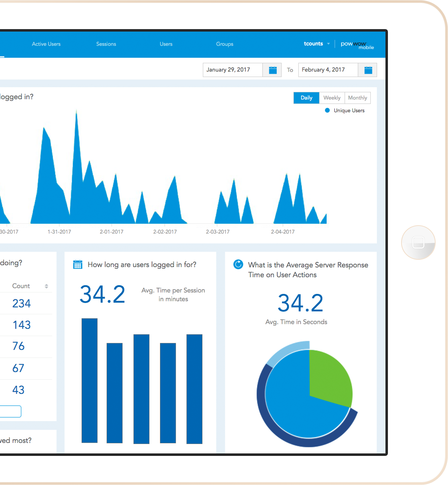Click the Unique Users legend dot
The image size is (448, 485).
(x=327, y=110)
